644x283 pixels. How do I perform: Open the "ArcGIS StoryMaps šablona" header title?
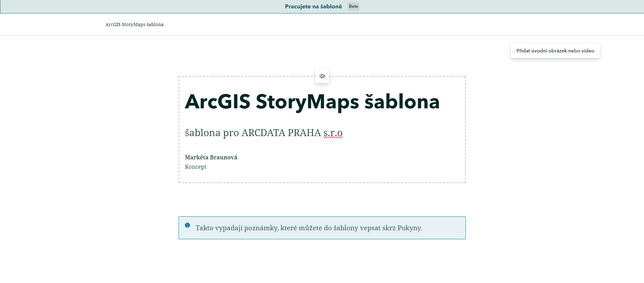click(x=134, y=25)
